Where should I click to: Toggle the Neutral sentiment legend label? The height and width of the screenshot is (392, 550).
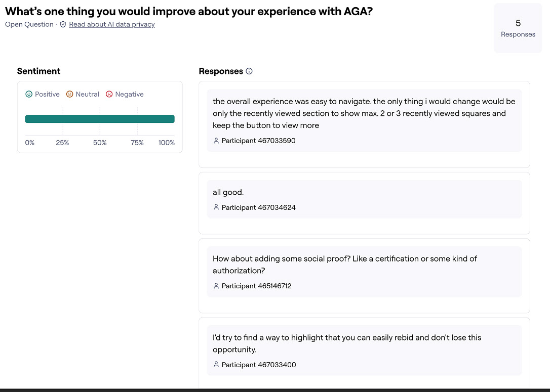(x=88, y=94)
